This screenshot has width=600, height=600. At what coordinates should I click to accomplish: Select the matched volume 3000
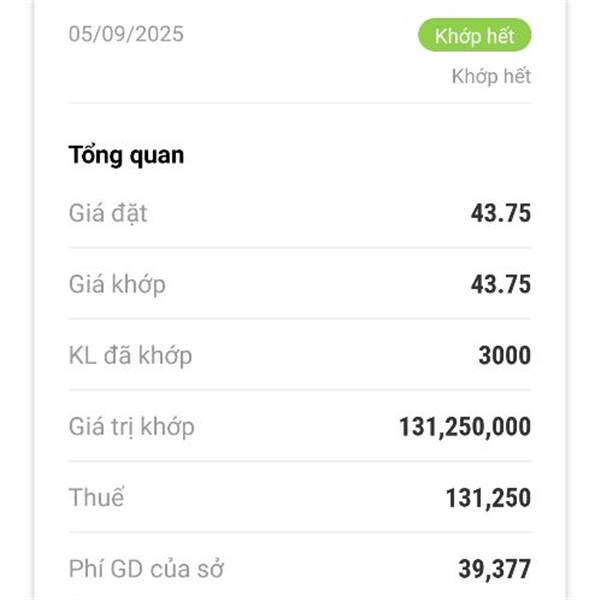click(504, 355)
